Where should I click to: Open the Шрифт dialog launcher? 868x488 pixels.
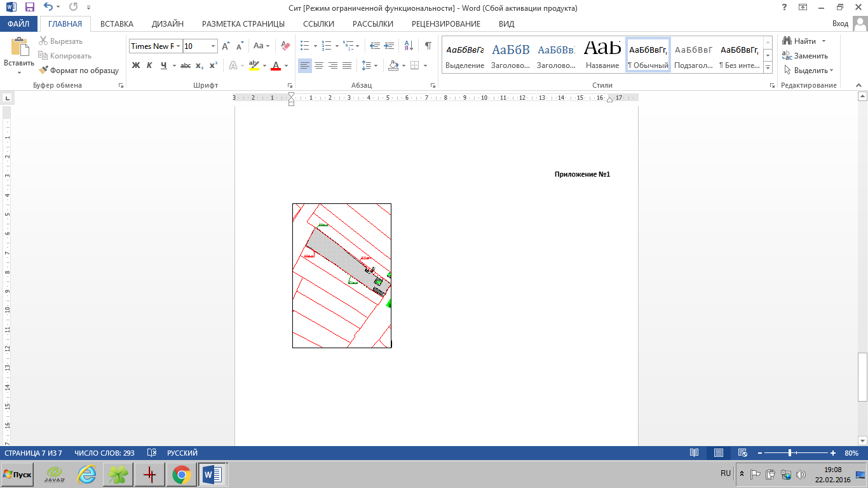pyautogui.click(x=290, y=85)
